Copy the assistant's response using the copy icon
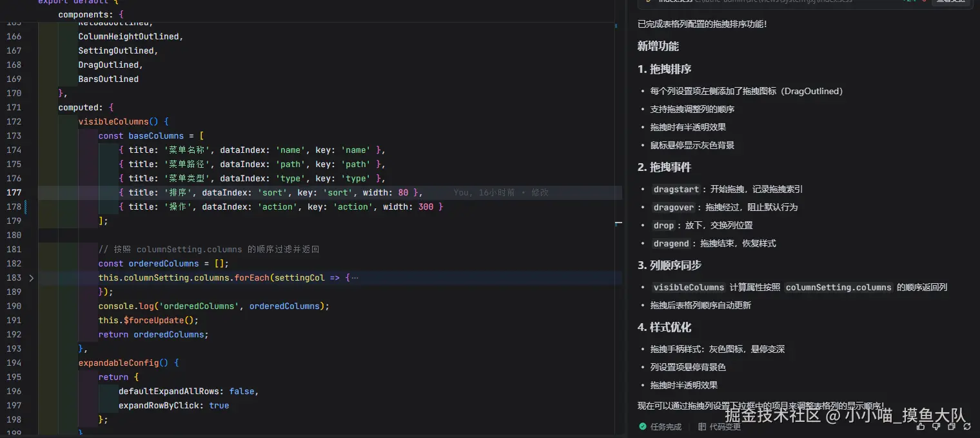The height and width of the screenshot is (438, 980). coord(951,427)
